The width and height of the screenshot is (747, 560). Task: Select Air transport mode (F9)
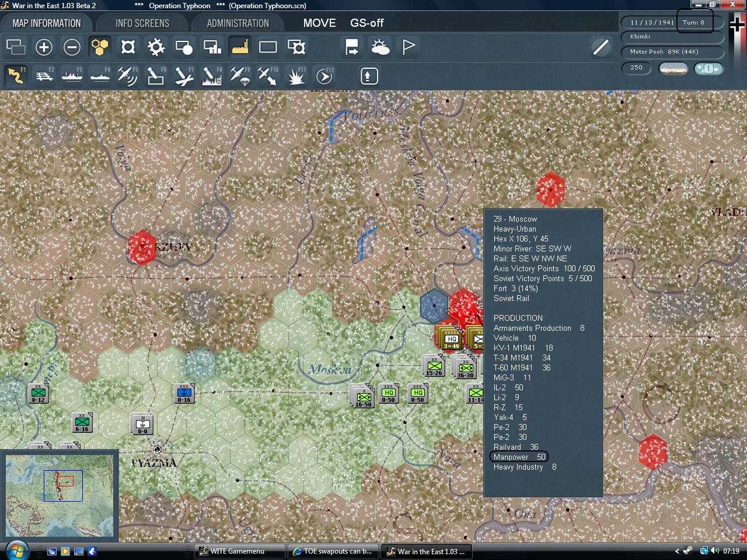pyautogui.click(x=240, y=76)
